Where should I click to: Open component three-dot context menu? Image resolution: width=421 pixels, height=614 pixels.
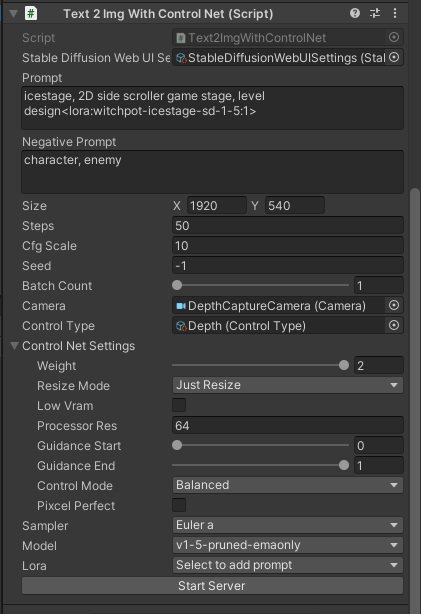tap(395, 13)
